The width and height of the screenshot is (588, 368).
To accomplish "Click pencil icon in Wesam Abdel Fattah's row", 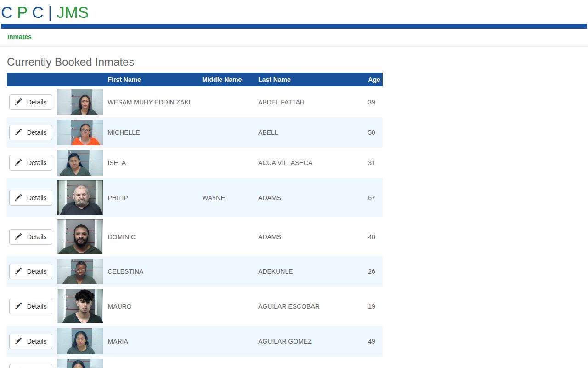I will click(x=18, y=102).
